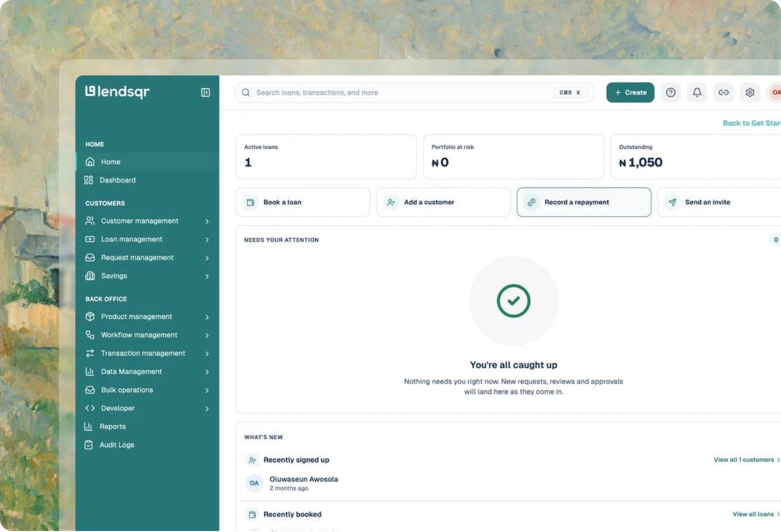Click the Request management inbox icon
The width and height of the screenshot is (781, 532).
pyautogui.click(x=90, y=258)
